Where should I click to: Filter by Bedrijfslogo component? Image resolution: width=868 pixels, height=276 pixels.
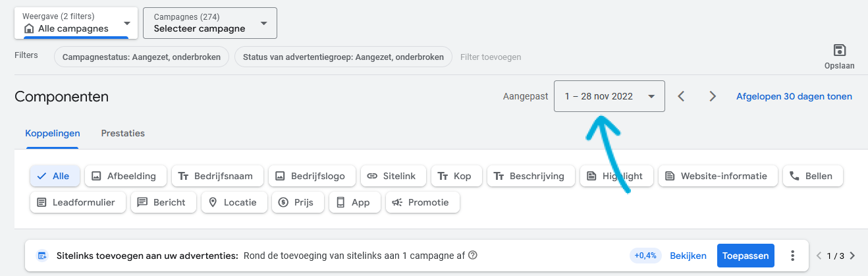pos(312,176)
